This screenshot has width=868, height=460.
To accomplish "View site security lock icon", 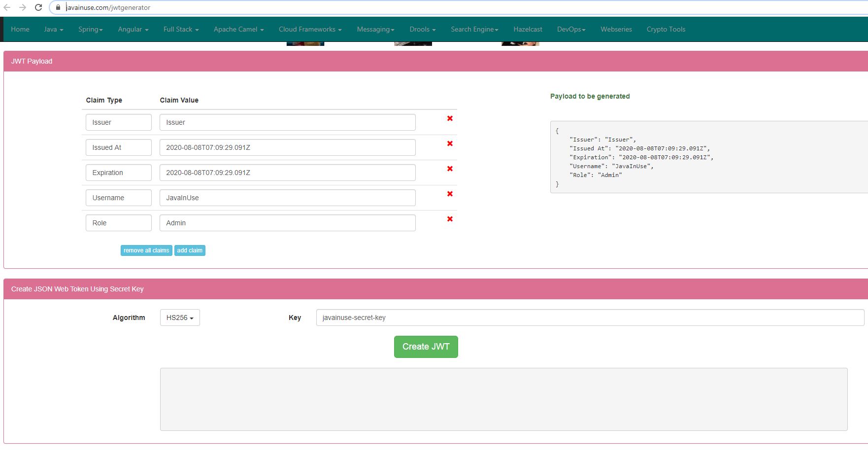I will point(58,7).
